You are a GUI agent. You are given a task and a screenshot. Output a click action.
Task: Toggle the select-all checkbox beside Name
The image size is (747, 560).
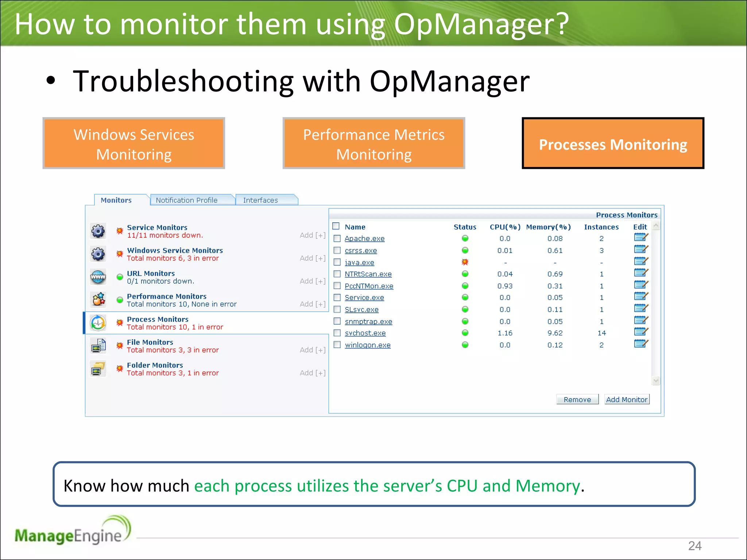click(336, 226)
